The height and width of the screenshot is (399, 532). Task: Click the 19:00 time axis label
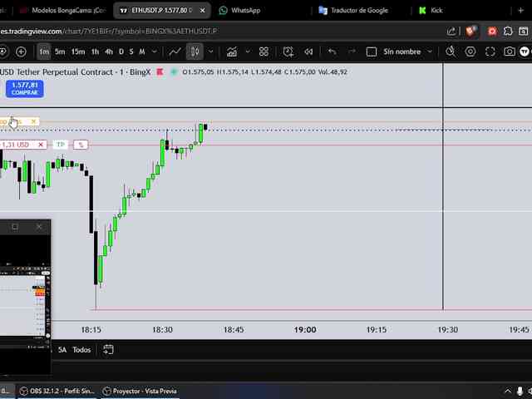(x=305, y=330)
